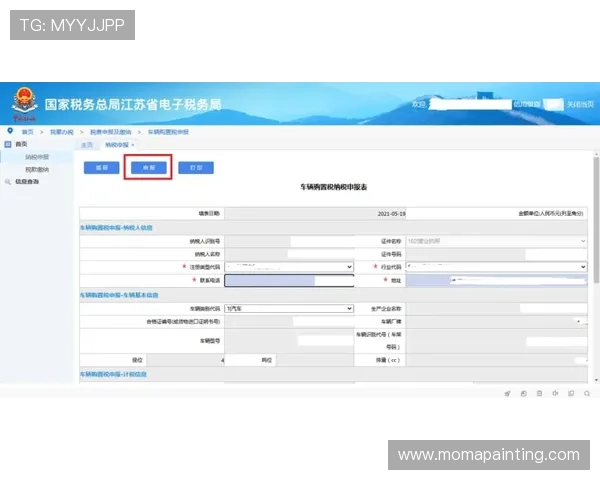Screen dimensions: 600x480
Task: Open 信息查询 in the left sidebar
Action: [x=27, y=182]
